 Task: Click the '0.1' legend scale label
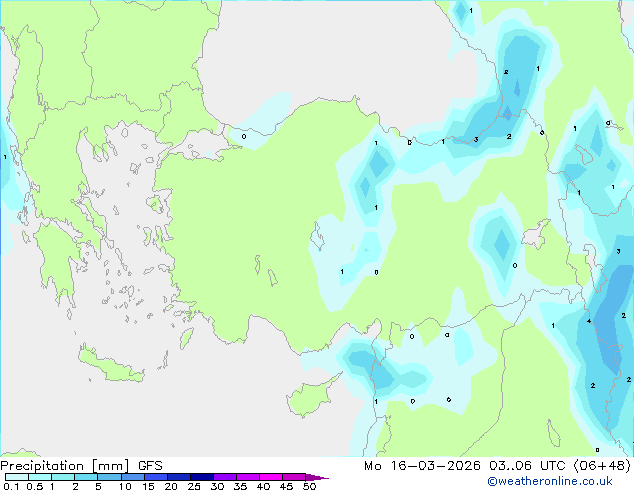[11, 486]
